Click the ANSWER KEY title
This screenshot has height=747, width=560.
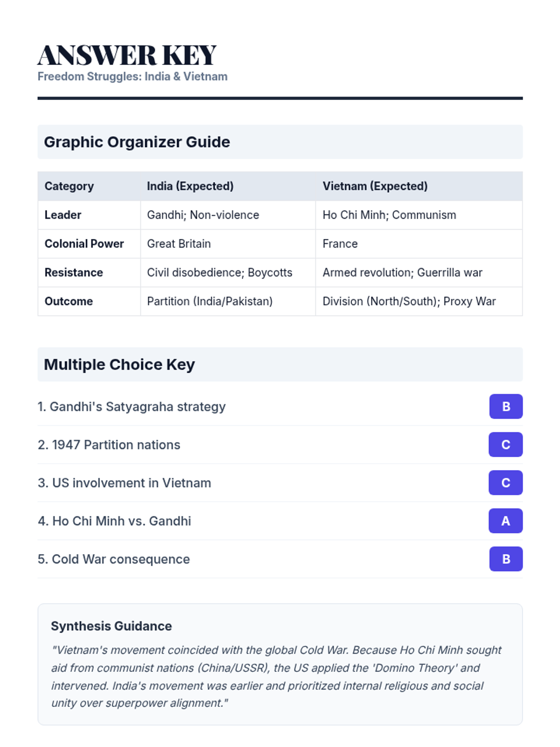127,55
